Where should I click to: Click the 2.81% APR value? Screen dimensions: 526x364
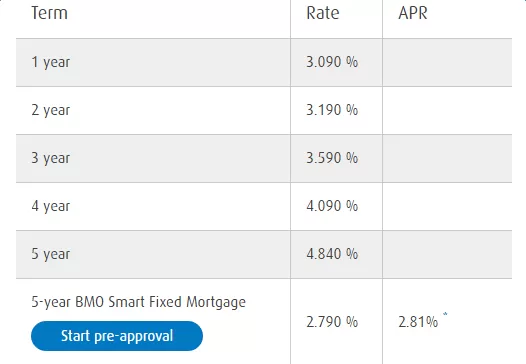pos(418,322)
